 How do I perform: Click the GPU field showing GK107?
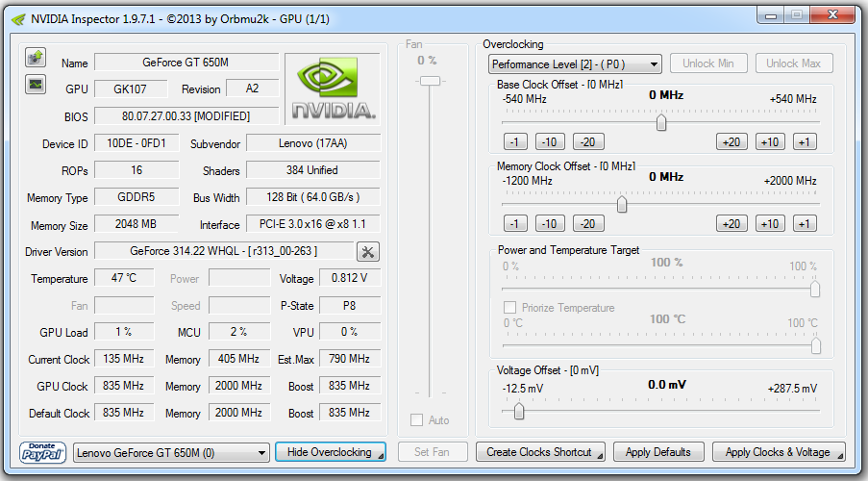[131, 89]
